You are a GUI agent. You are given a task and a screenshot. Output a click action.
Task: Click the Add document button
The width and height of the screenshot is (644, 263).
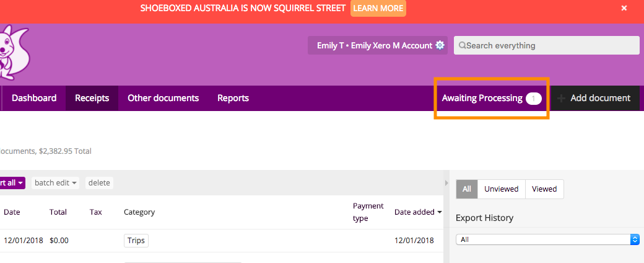pyautogui.click(x=595, y=98)
